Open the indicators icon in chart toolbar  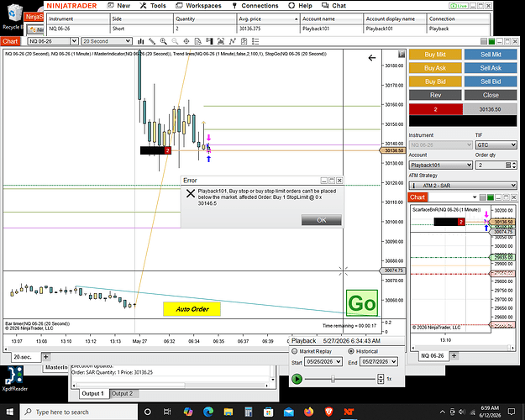click(233, 41)
